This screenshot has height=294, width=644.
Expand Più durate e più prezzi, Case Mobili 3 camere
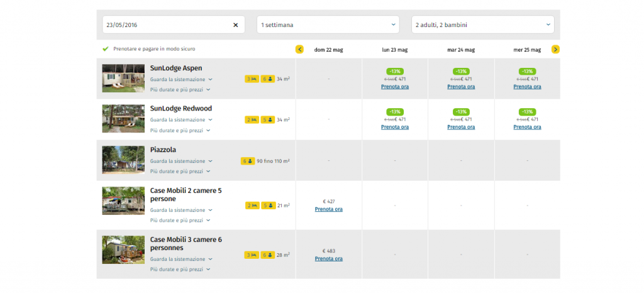[x=180, y=269]
